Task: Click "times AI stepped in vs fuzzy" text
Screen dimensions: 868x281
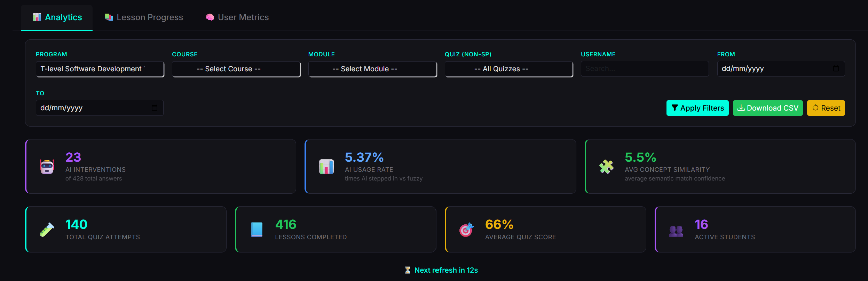Action: point(384,178)
